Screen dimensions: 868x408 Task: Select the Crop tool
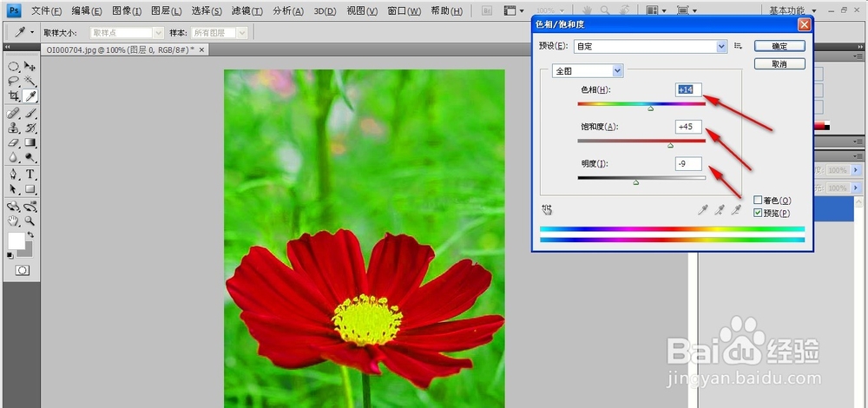point(13,95)
